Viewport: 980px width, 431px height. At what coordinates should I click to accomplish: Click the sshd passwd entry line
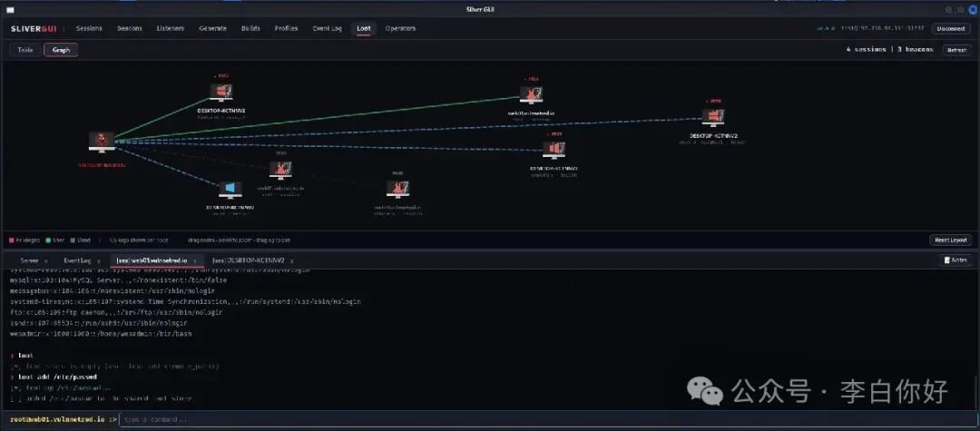99,323
